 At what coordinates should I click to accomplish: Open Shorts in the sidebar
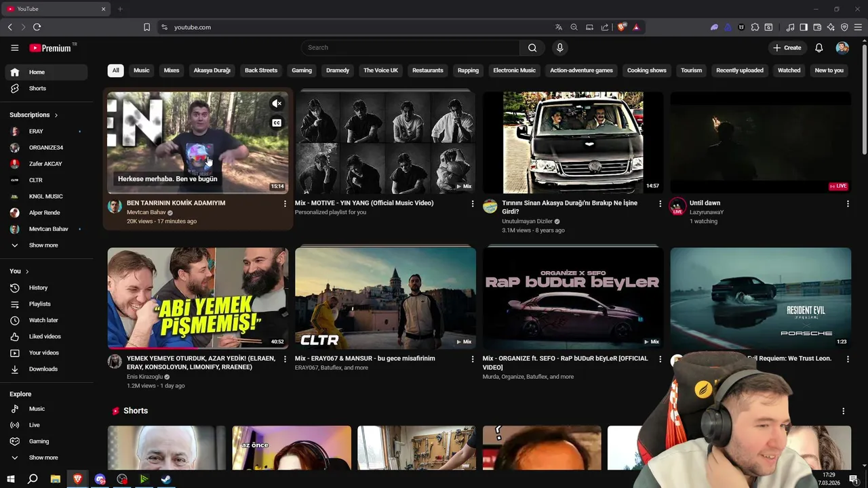[x=46, y=88]
